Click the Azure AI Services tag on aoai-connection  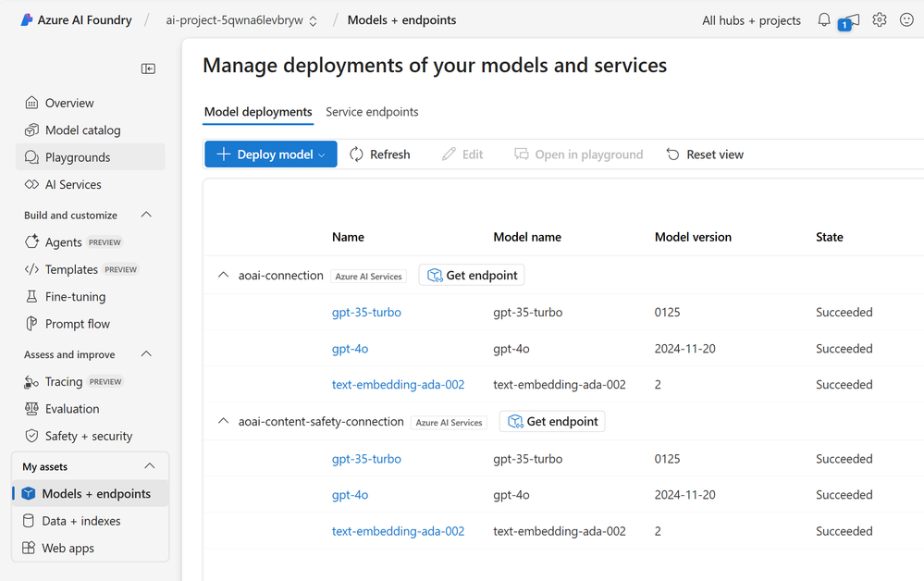(x=368, y=277)
